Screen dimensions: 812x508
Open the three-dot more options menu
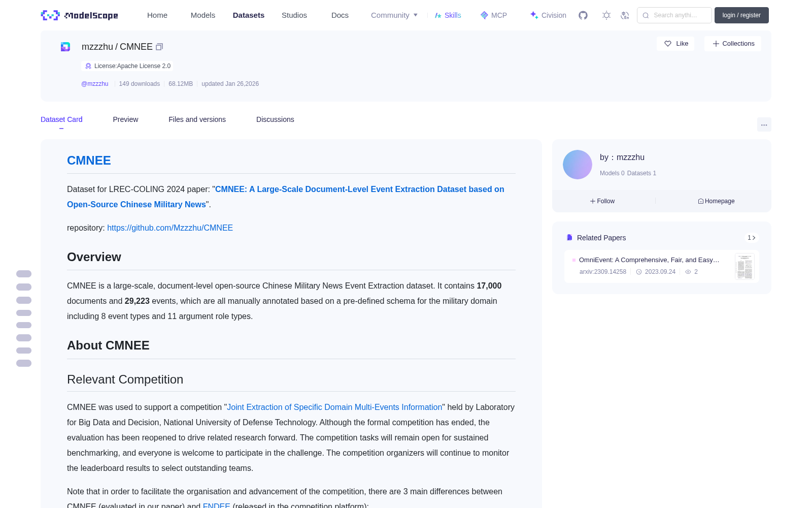click(x=764, y=124)
